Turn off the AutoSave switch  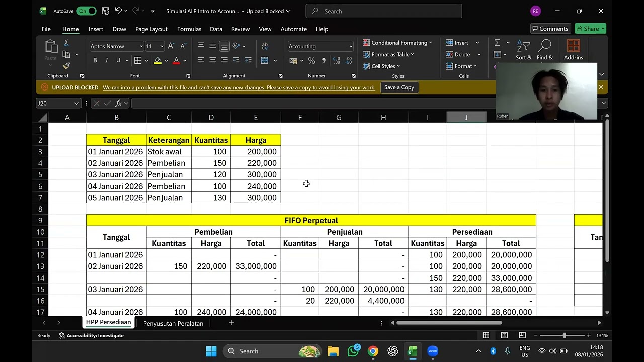coord(86,11)
